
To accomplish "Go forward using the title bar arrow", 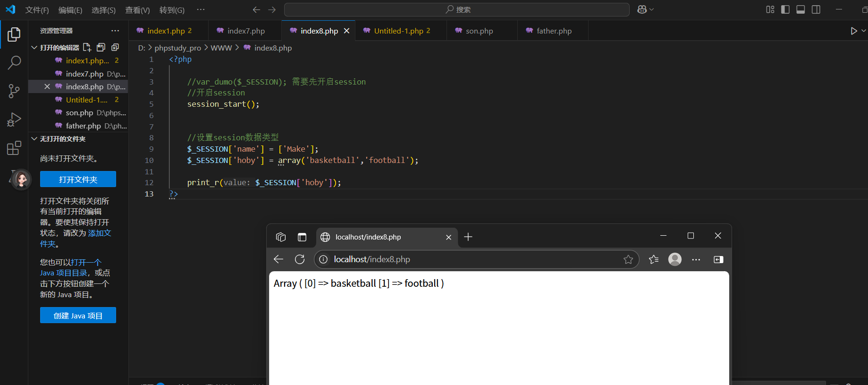I will 272,9.
